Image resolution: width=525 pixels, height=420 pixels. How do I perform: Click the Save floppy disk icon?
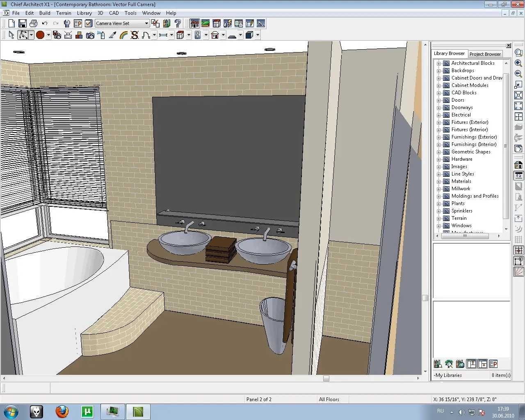pos(23,23)
